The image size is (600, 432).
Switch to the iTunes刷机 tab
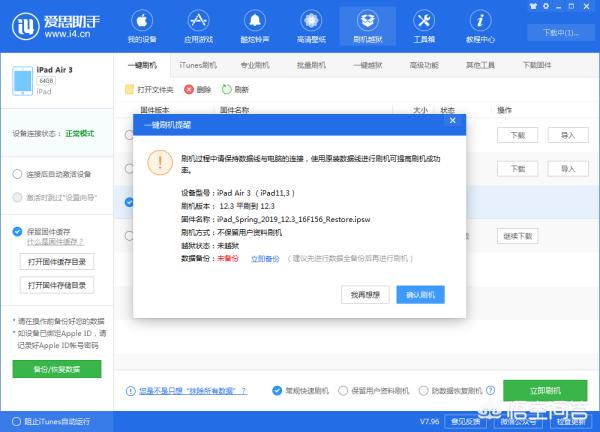click(x=197, y=64)
